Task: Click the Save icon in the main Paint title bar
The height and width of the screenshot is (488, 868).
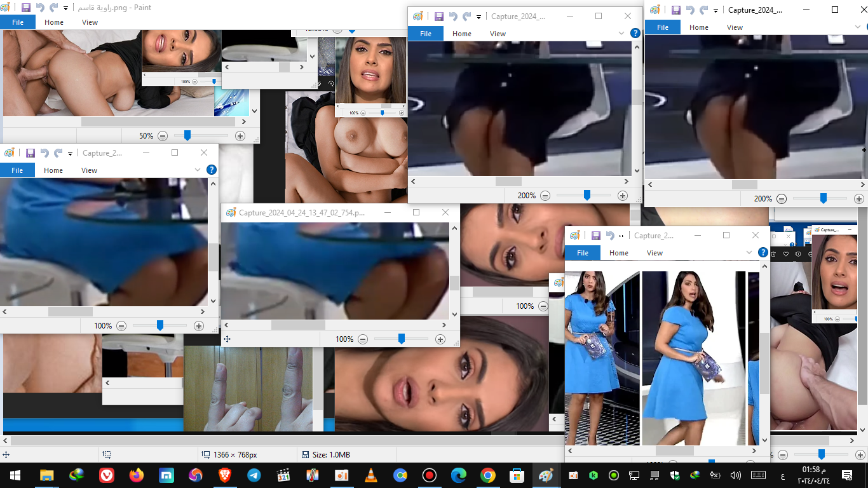Action: 25,8
